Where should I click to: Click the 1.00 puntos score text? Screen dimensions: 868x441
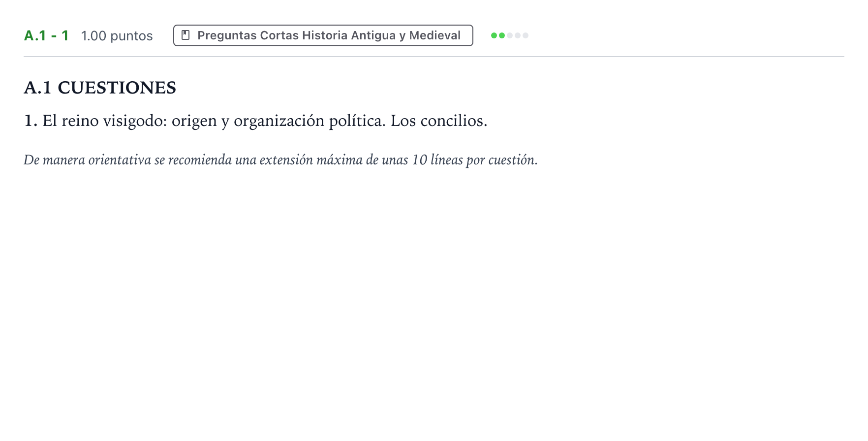[x=117, y=36]
